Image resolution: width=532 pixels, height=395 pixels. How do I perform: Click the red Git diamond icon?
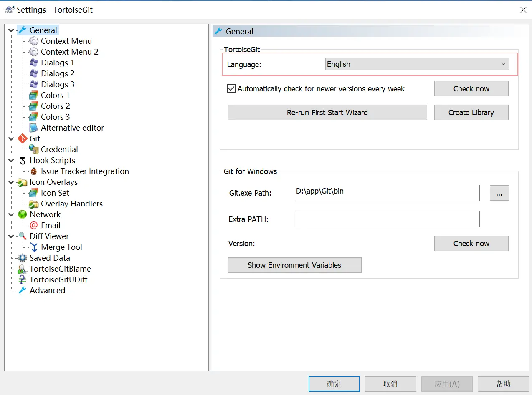tap(22, 138)
